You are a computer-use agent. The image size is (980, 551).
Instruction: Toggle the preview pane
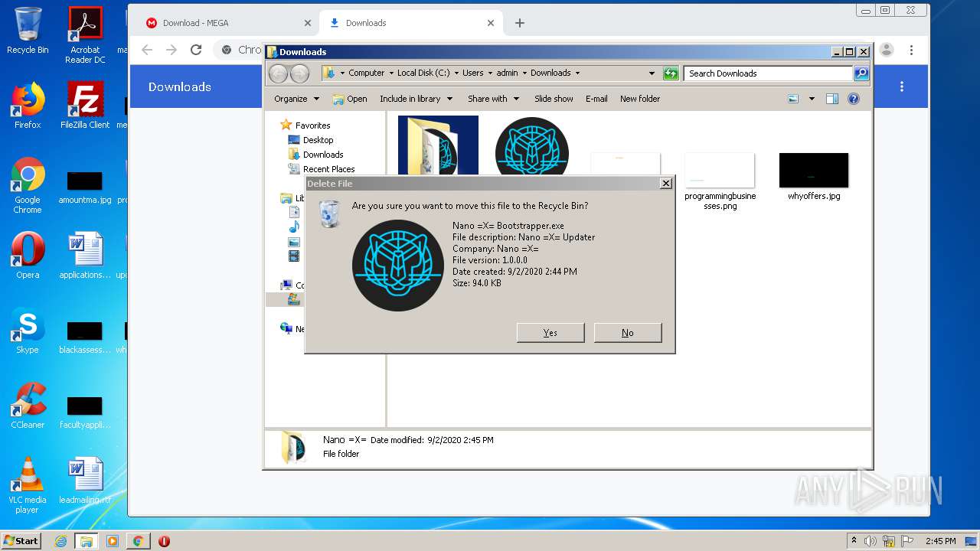[x=832, y=99]
